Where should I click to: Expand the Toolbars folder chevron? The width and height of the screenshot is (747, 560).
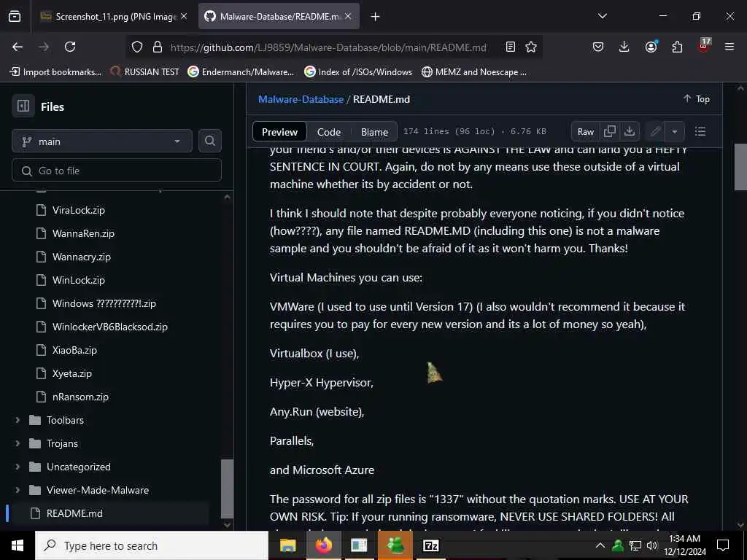[x=18, y=420]
